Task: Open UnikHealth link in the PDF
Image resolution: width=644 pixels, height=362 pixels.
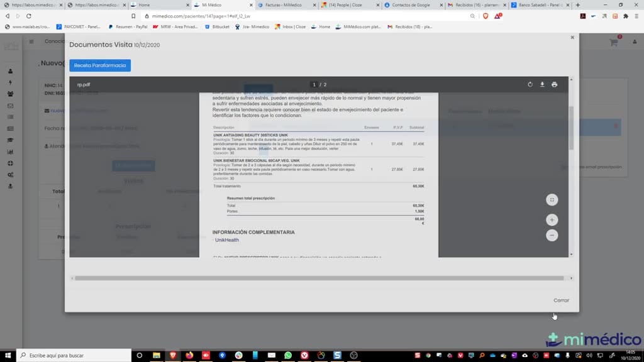Action: coord(226,240)
